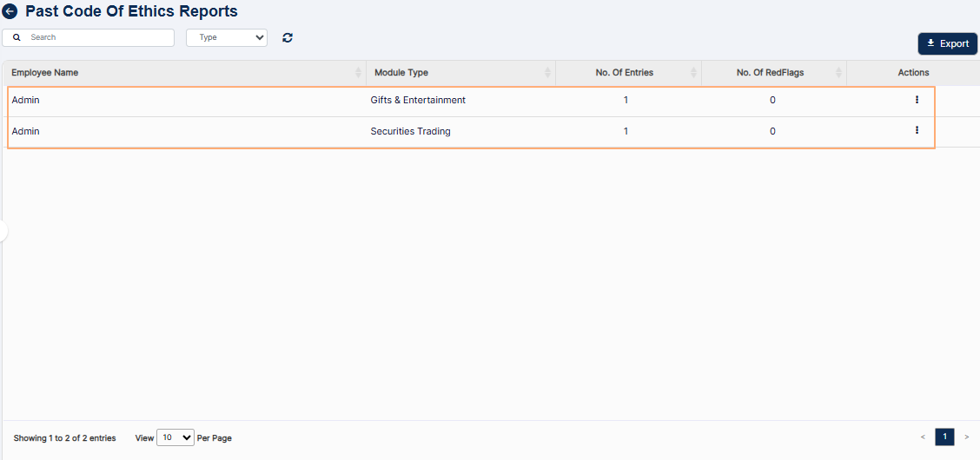The image size is (980, 460).
Task: Expand the left side panel handle
Action: coord(3,231)
